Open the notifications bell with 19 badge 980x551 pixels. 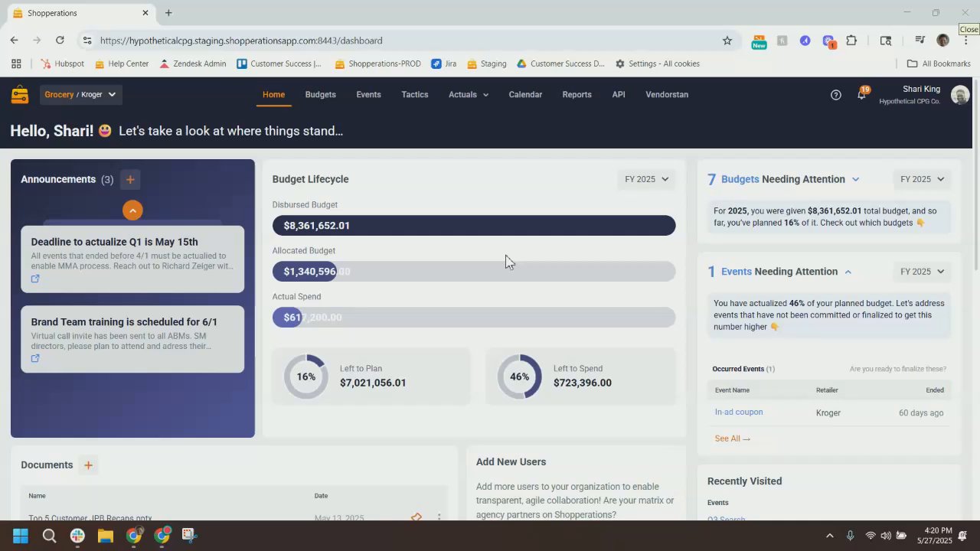(x=863, y=94)
